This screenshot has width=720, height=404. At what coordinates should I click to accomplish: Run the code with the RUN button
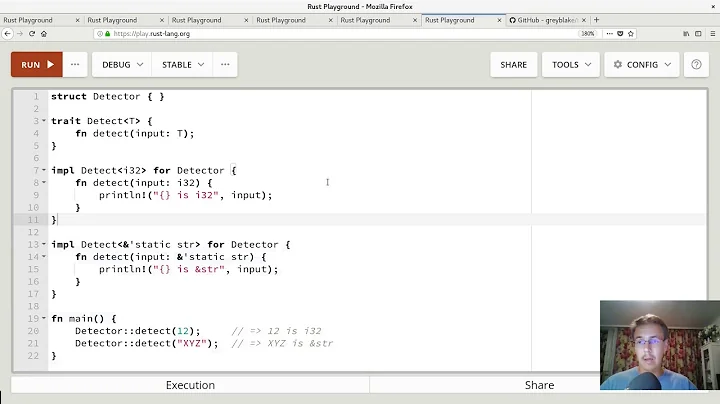(x=37, y=65)
